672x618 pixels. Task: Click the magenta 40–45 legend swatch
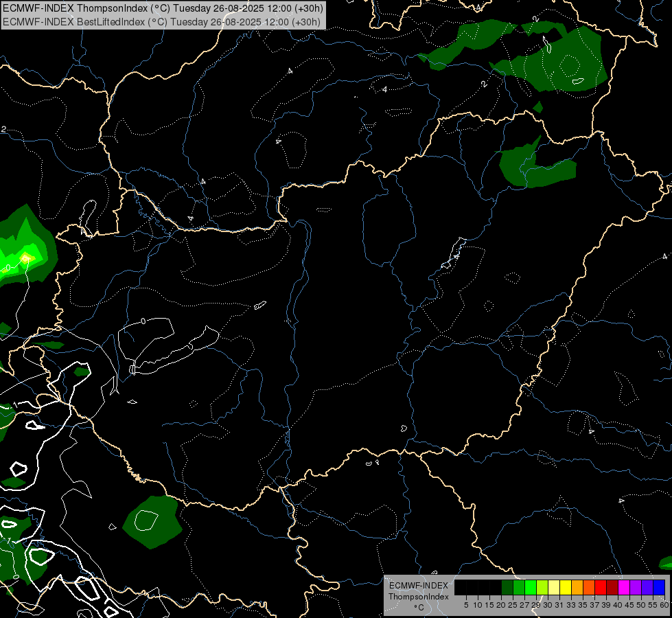point(623,587)
